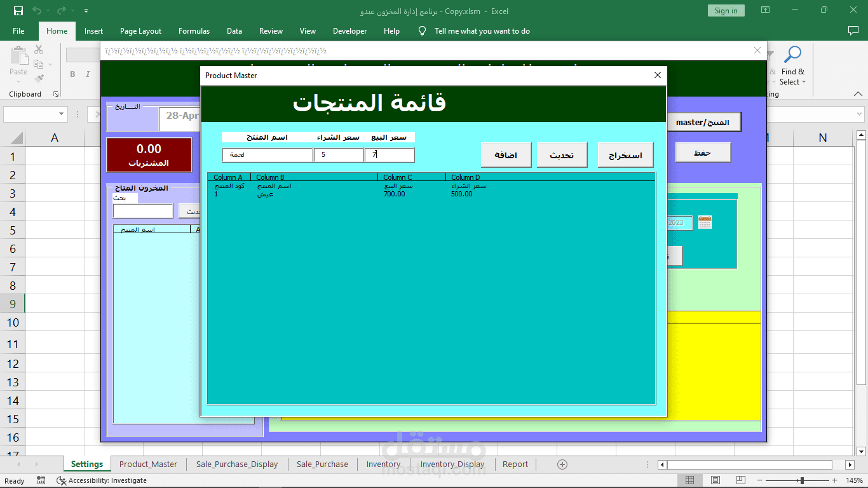Open the File tab
This screenshot has width=868, height=488.
pos(18,31)
